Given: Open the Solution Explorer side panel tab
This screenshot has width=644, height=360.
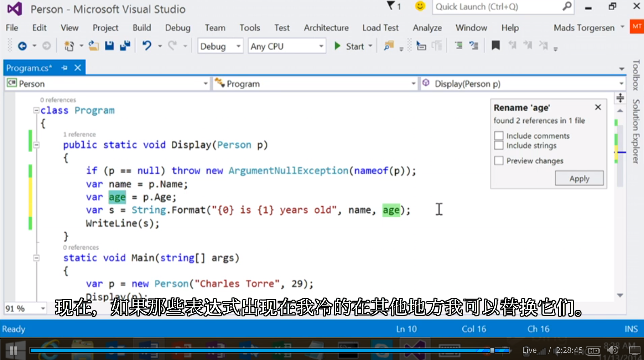Looking at the screenshot, I should click(x=636, y=131).
